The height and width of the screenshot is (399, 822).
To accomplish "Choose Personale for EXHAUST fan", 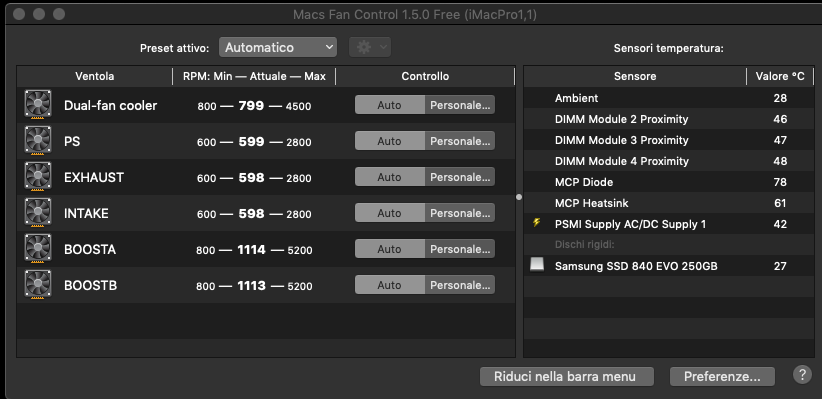I will pyautogui.click(x=460, y=177).
